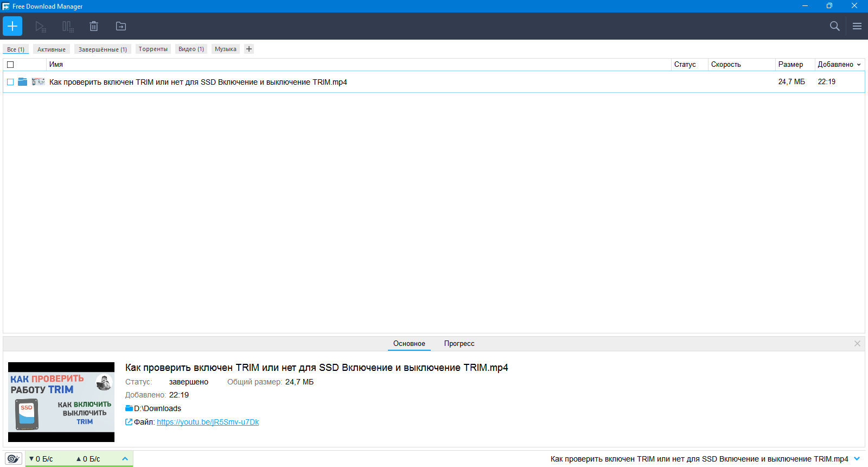
Task: Open the search magnifier icon
Action: point(835,26)
